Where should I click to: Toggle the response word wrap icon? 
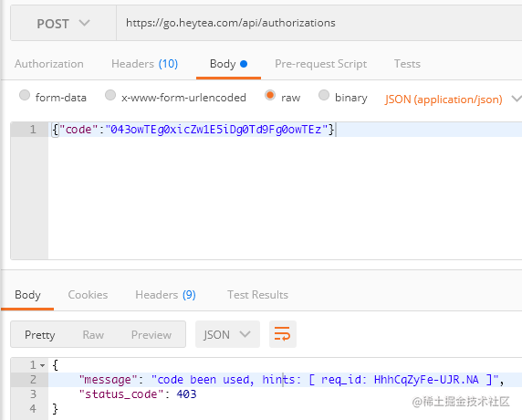pos(282,334)
